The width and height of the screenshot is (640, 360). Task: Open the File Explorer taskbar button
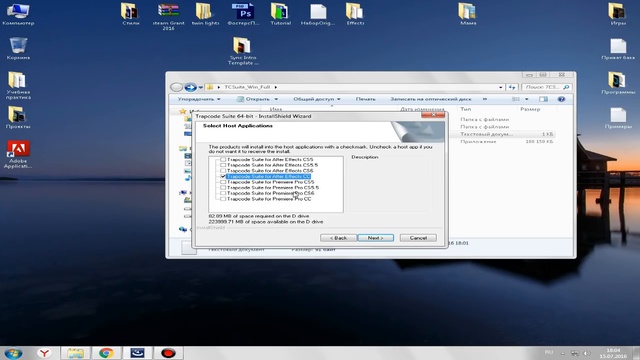tap(76, 353)
